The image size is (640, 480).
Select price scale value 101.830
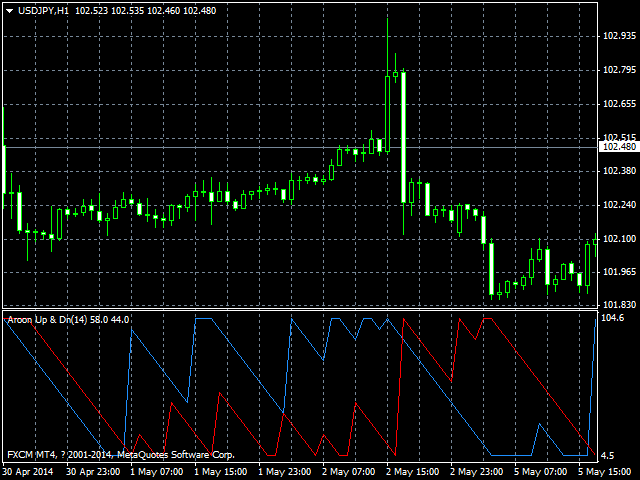[x=619, y=304]
